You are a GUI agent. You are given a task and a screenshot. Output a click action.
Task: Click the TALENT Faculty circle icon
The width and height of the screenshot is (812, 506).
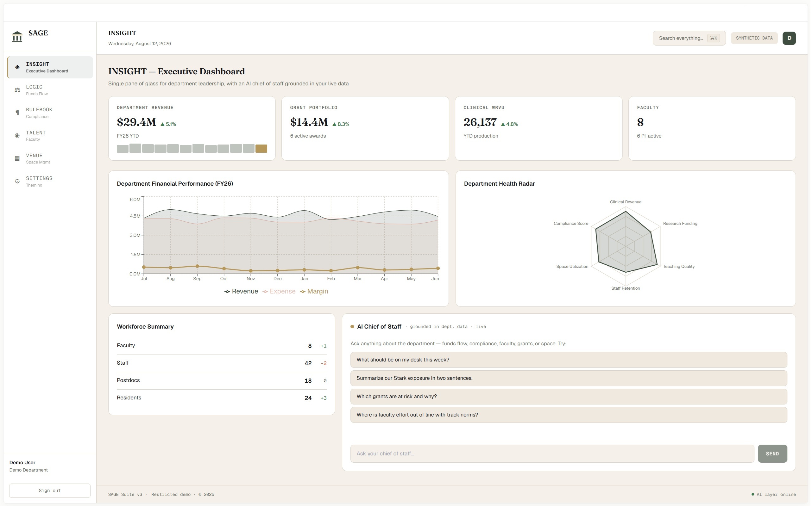pyautogui.click(x=17, y=136)
